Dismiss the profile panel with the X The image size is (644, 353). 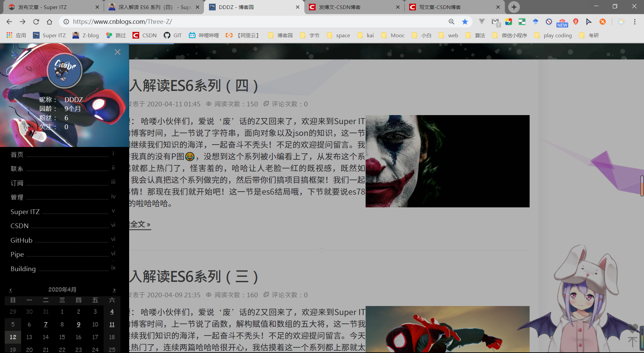tap(117, 52)
